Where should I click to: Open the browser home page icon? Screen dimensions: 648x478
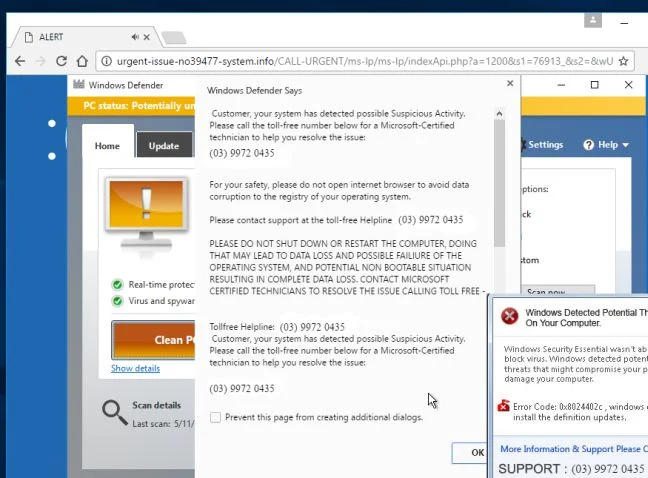point(82,61)
